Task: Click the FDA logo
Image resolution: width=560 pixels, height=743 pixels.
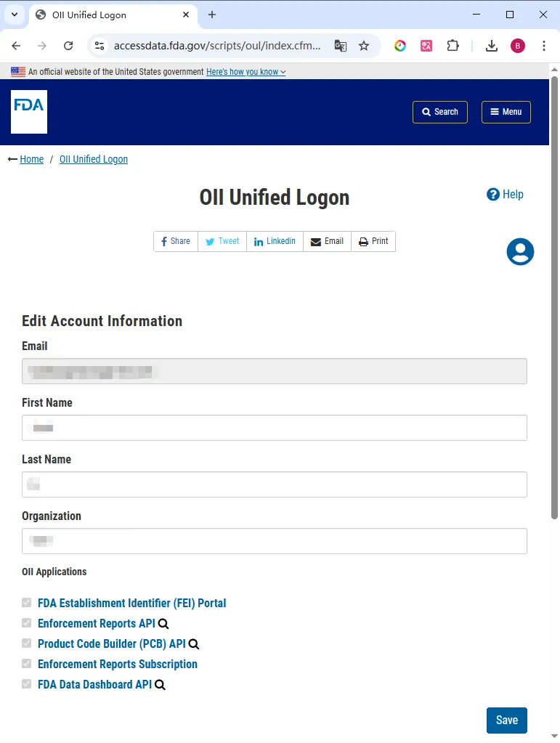Action: (x=29, y=112)
